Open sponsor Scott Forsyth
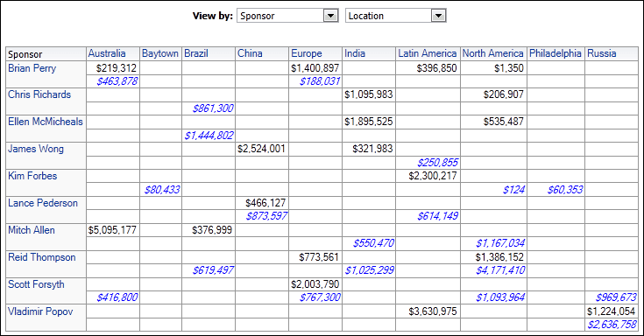This screenshot has height=336, width=644. [36, 284]
